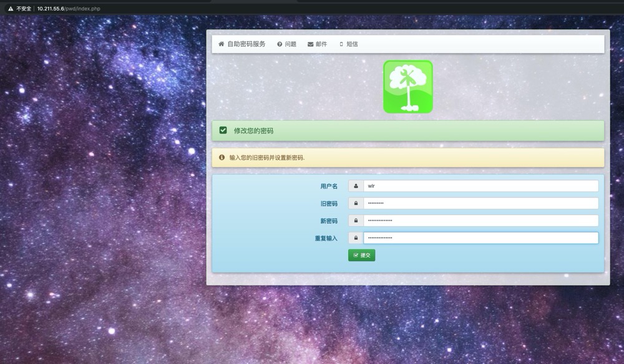Click the lock icon beside the 新密码 field
Screen dimensions: 624x364
click(356, 221)
